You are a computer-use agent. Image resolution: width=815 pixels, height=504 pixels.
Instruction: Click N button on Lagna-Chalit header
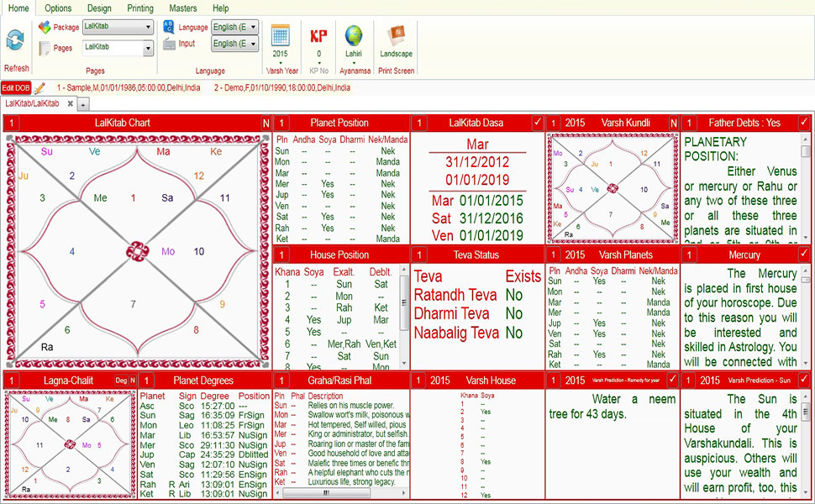point(133,381)
